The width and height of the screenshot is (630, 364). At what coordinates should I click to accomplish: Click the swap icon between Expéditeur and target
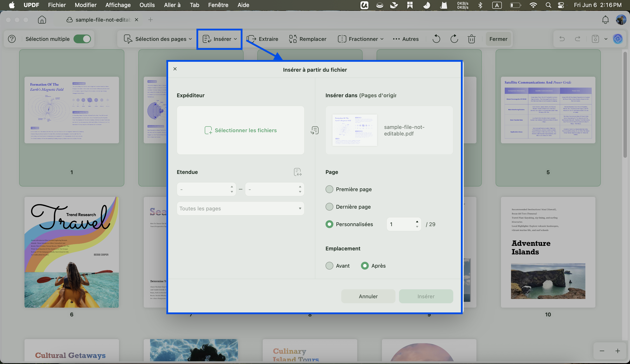[x=315, y=130]
